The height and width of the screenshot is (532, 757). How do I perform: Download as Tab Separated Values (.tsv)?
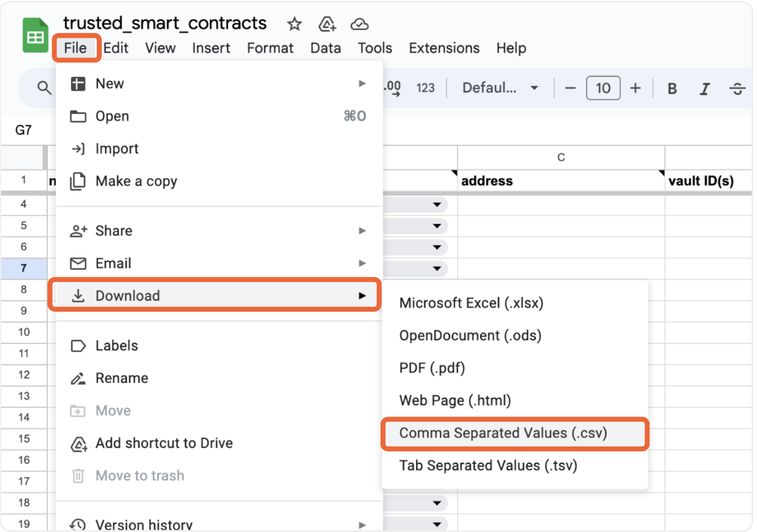point(515,465)
